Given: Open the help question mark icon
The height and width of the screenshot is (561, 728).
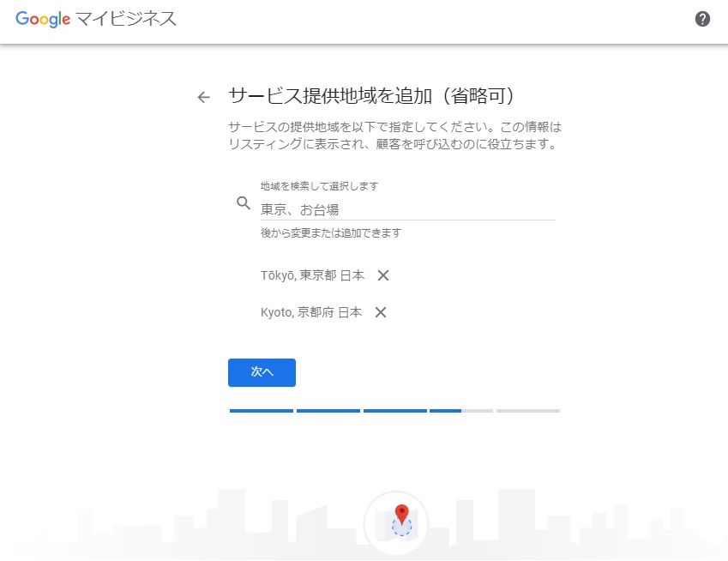Looking at the screenshot, I should pos(702,19).
